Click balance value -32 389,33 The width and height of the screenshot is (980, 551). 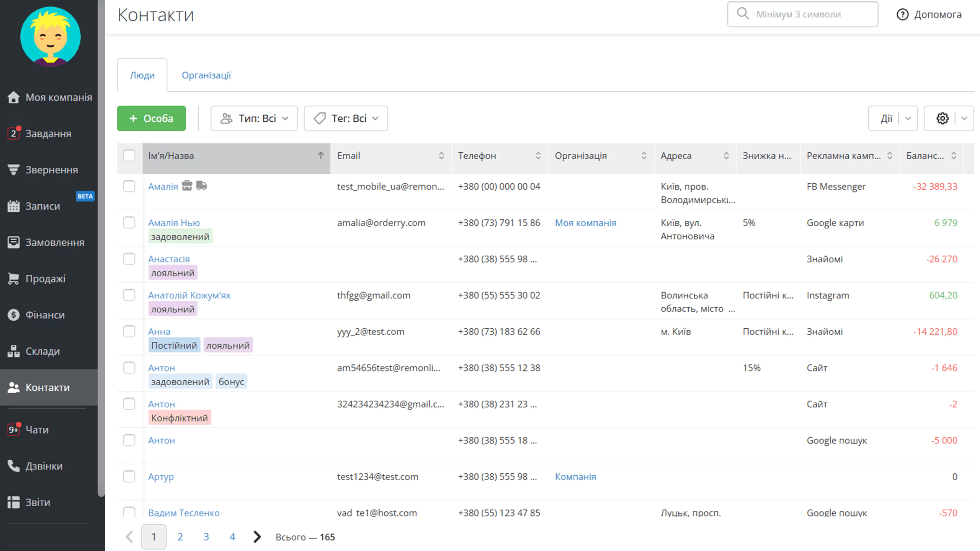click(935, 186)
